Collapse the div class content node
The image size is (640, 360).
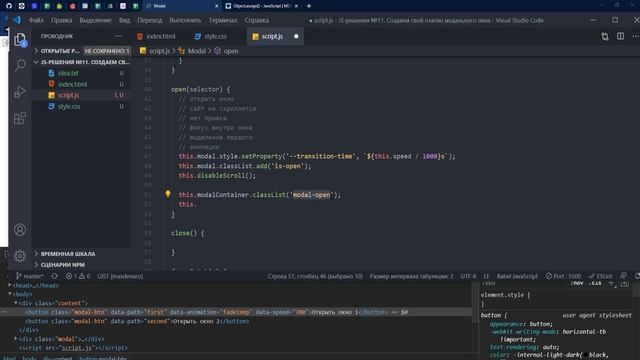point(16,303)
